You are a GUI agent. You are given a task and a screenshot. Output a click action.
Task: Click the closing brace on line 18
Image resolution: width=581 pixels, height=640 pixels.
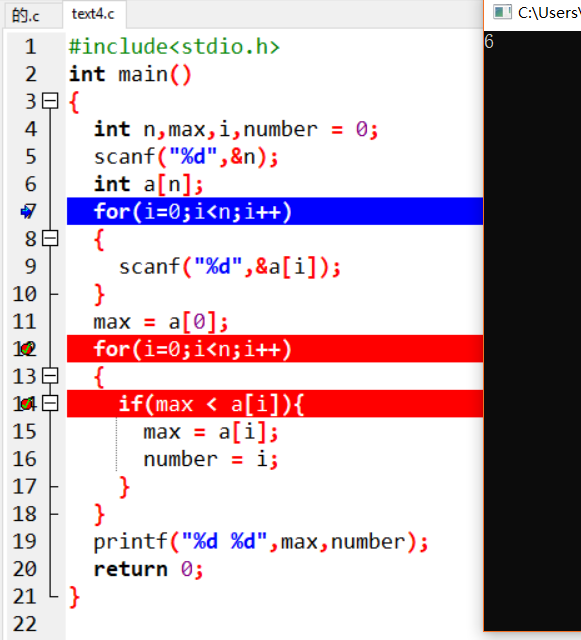coord(99,515)
